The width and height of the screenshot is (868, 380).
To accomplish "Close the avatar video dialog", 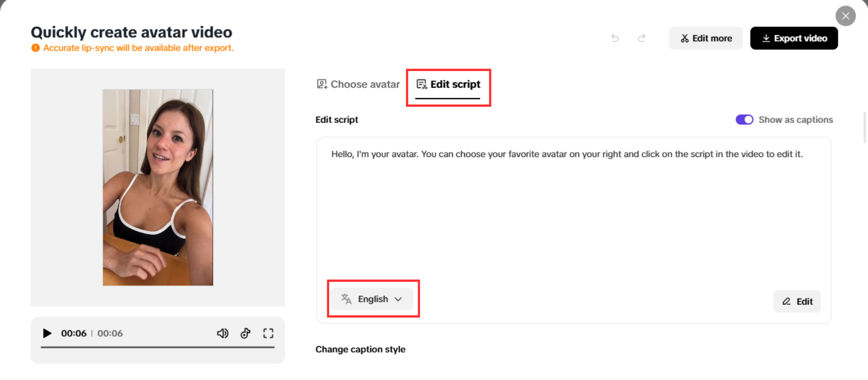I will [845, 16].
